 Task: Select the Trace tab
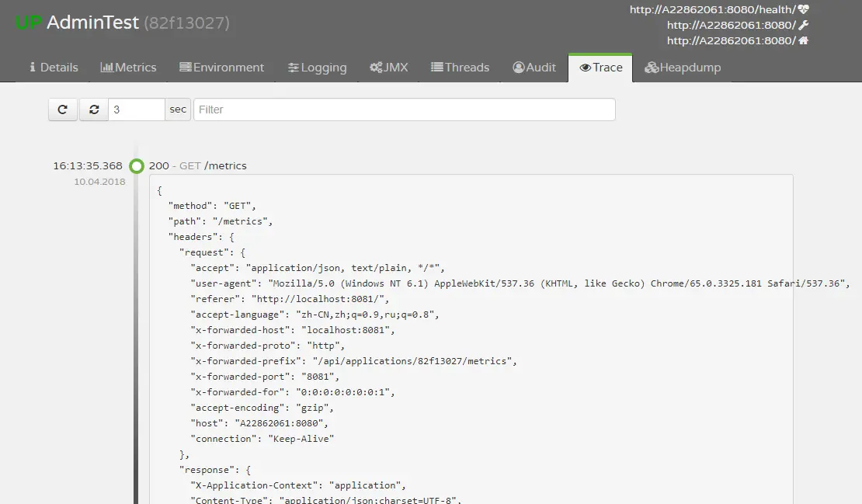pyautogui.click(x=601, y=68)
